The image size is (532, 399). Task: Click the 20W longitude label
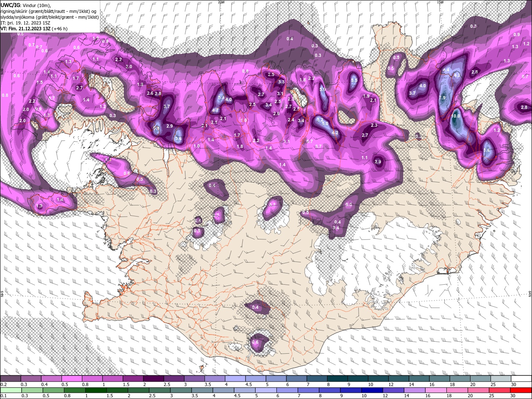221,2
